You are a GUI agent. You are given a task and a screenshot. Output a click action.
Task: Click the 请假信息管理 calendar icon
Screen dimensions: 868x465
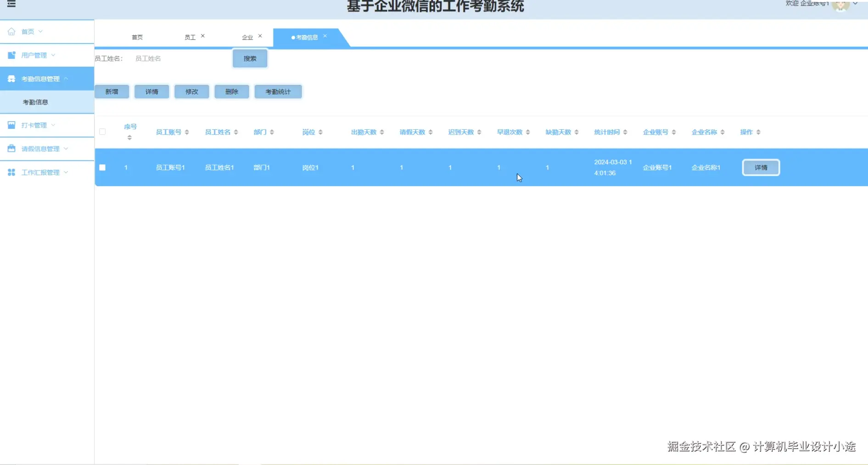click(x=11, y=149)
